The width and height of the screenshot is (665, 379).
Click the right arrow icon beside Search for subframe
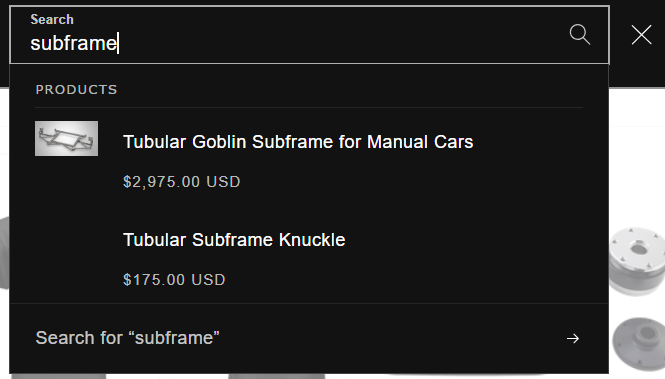(573, 338)
